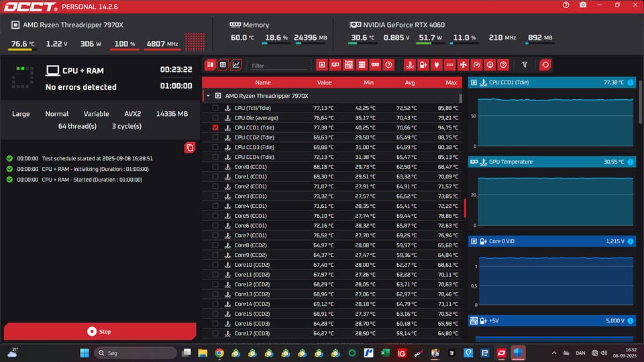Open File Explorer from the taskbar

click(x=203, y=353)
